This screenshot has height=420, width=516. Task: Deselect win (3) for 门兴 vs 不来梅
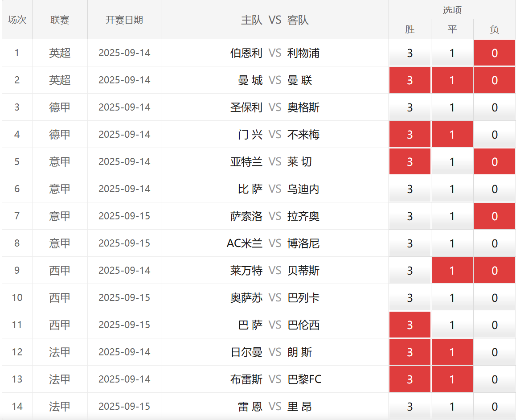[x=410, y=134]
